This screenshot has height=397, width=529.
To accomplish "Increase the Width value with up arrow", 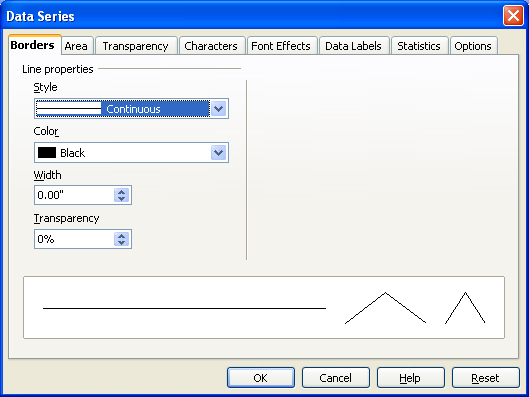I will 122,192.
